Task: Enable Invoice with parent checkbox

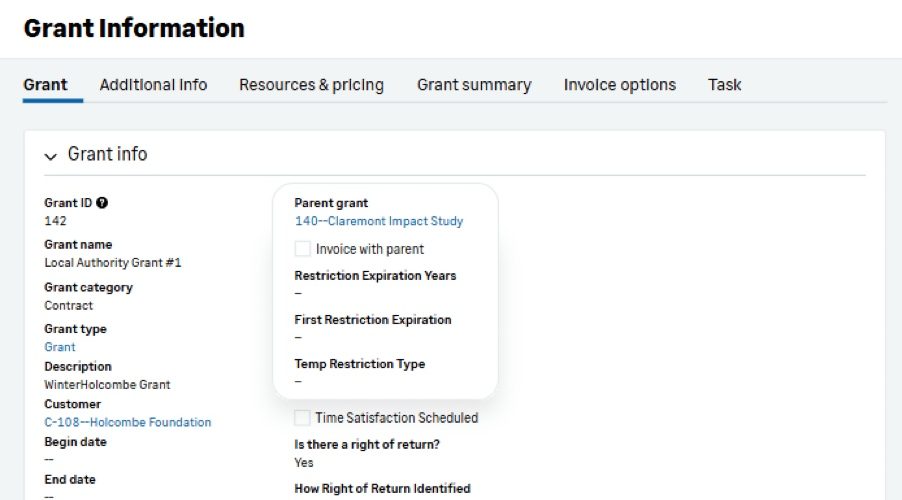Action: (x=302, y=249)
